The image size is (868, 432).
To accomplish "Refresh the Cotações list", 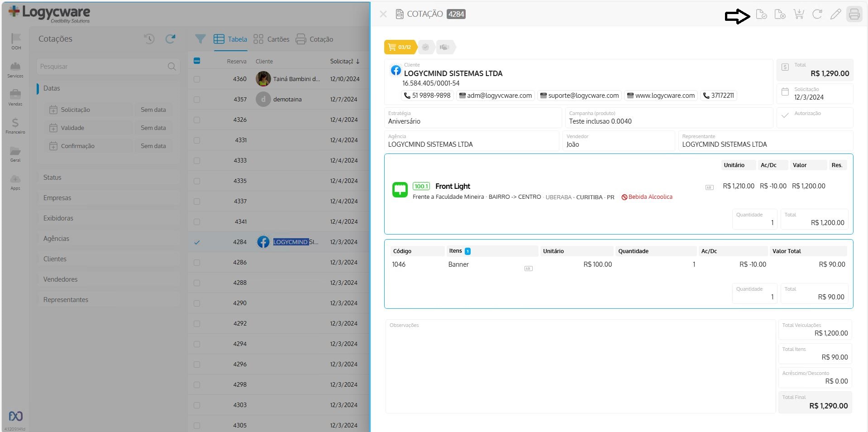I will [170, 39].
